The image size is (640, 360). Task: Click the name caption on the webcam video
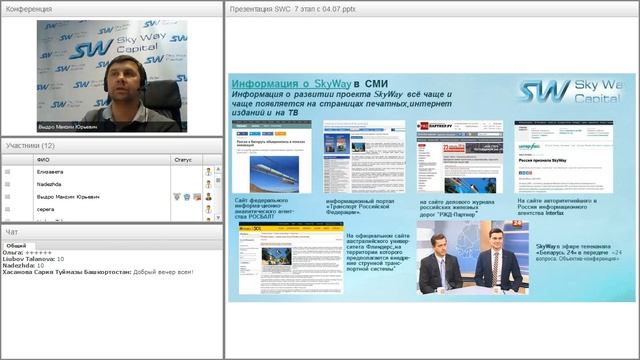[x=68, y=127]
